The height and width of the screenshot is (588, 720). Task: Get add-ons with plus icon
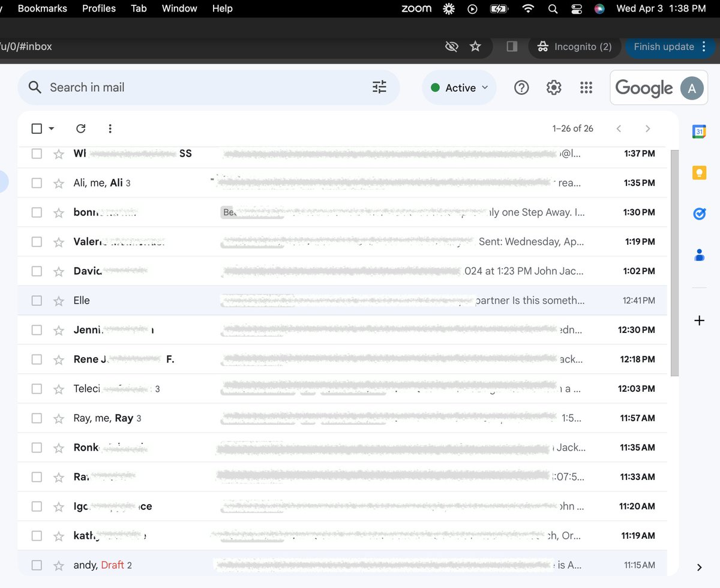(699, 320)
